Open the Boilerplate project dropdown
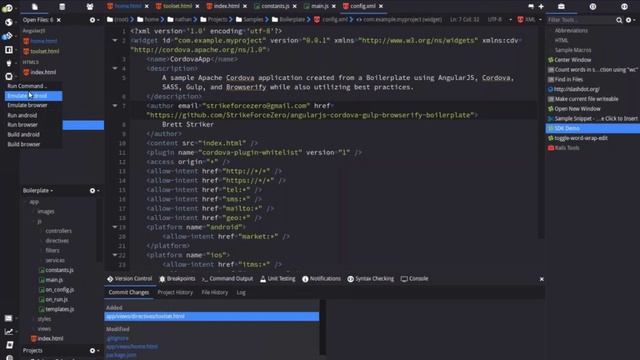640x360 pixels. pos(38,191)
